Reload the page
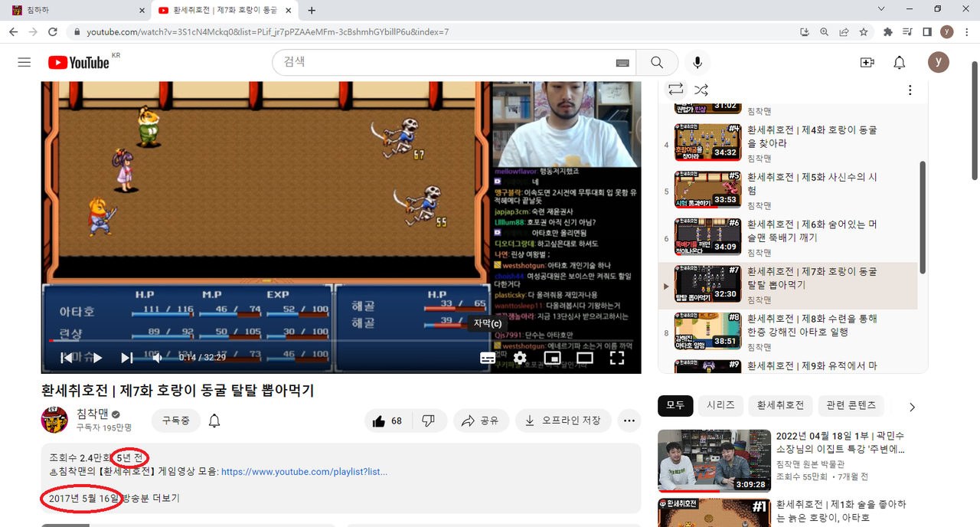This screenshot has width=980, height=527. (53, 32)
